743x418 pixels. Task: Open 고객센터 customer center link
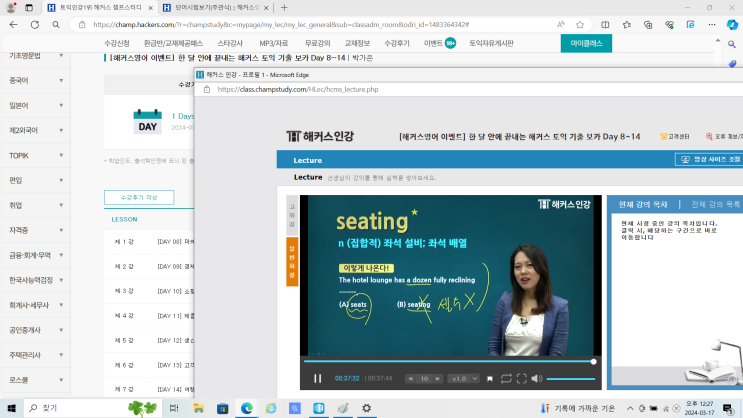click(678, 136)
